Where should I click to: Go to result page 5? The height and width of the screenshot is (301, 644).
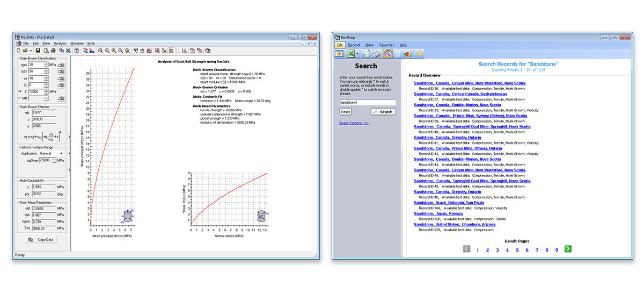click(517, 250)
